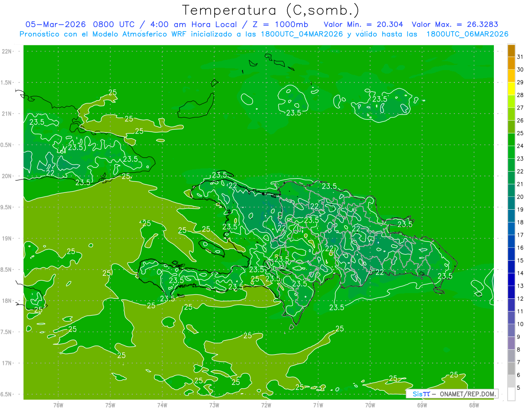Click the 'Temperatura (C,somb.)' map title

(270, 10)
